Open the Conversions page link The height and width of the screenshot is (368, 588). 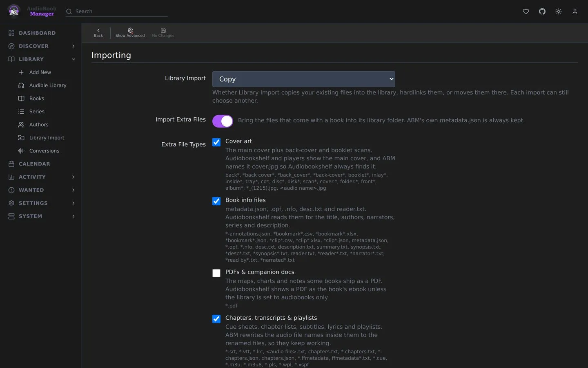(44, 151)
